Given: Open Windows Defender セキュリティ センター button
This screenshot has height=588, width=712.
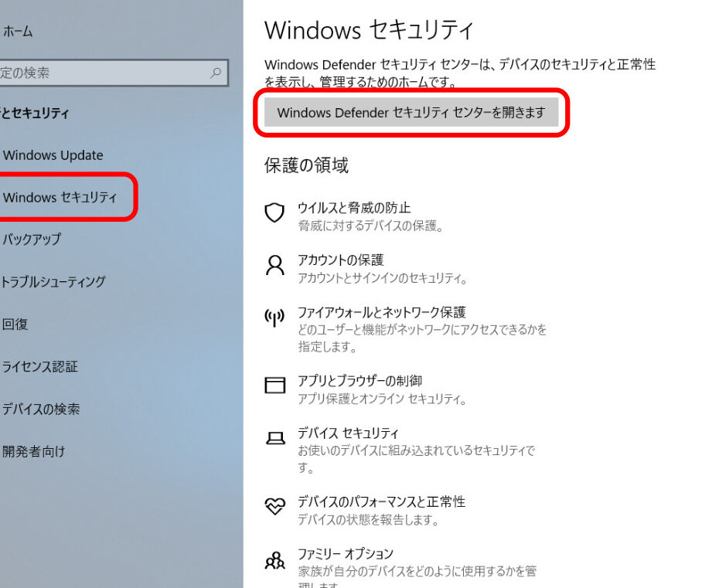Looking at the screenshot, I should tap(411, 113).
